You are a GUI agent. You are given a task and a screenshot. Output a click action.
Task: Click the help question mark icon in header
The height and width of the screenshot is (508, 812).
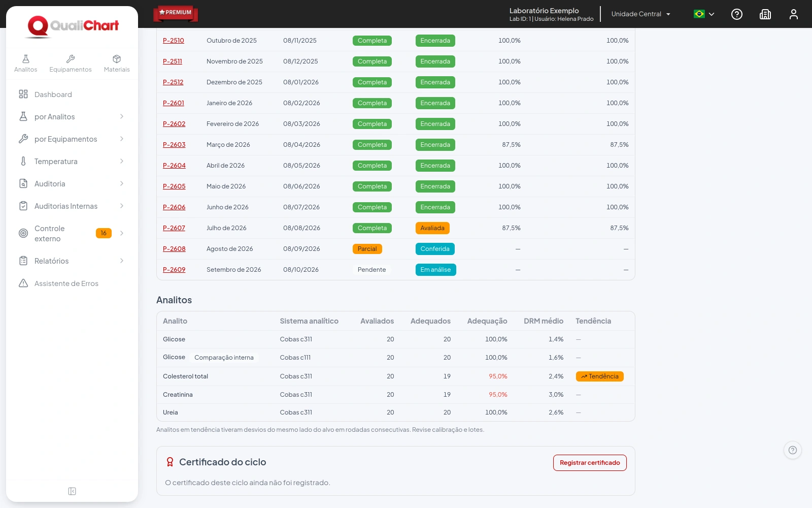737,14
